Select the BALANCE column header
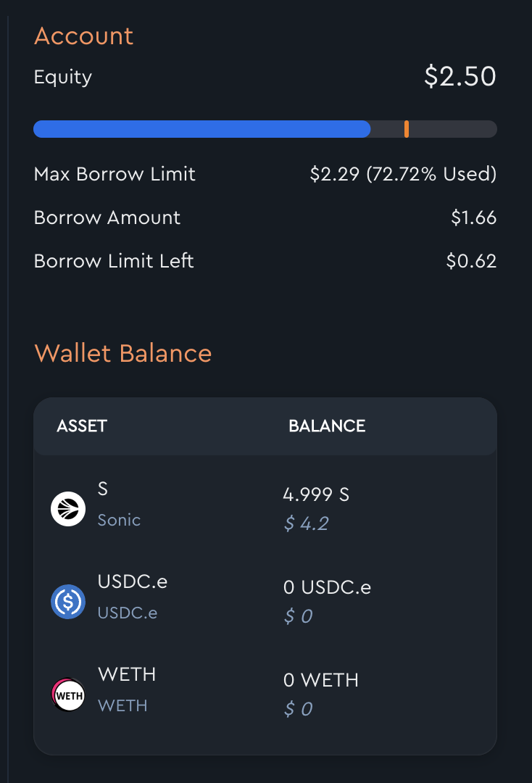The image size is (532, 783). 327,426
